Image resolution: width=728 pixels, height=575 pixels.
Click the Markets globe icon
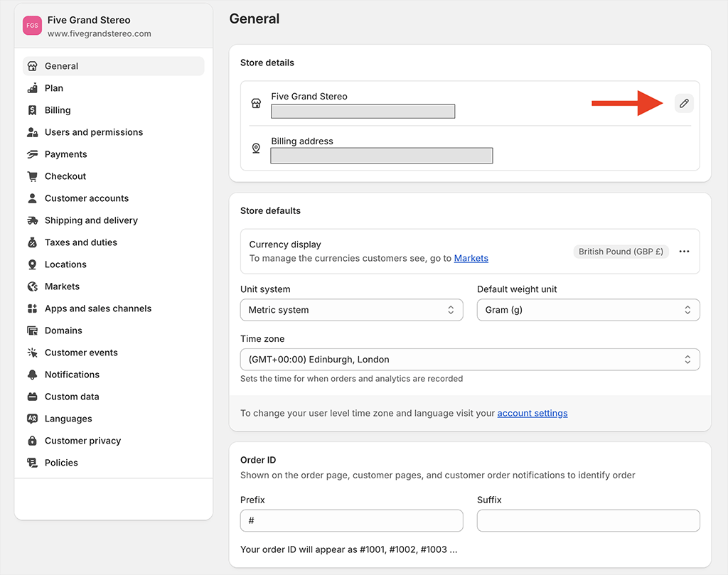click(x=32, y=286)
